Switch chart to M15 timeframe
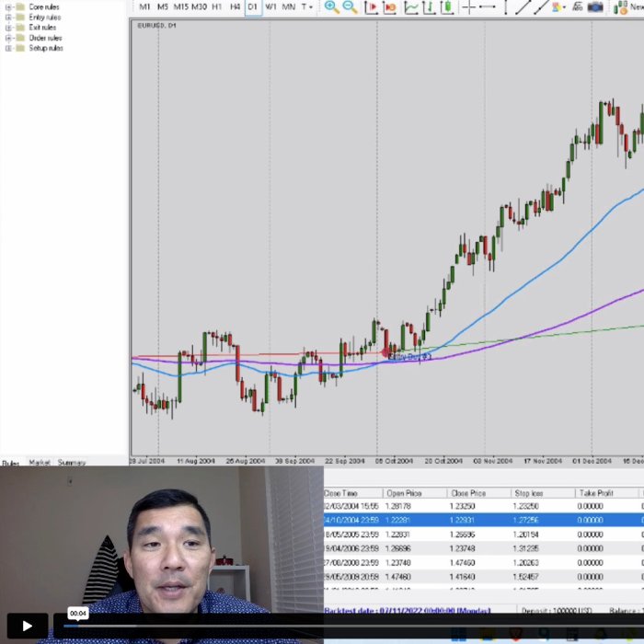644x644 pixels. (180, 6)
